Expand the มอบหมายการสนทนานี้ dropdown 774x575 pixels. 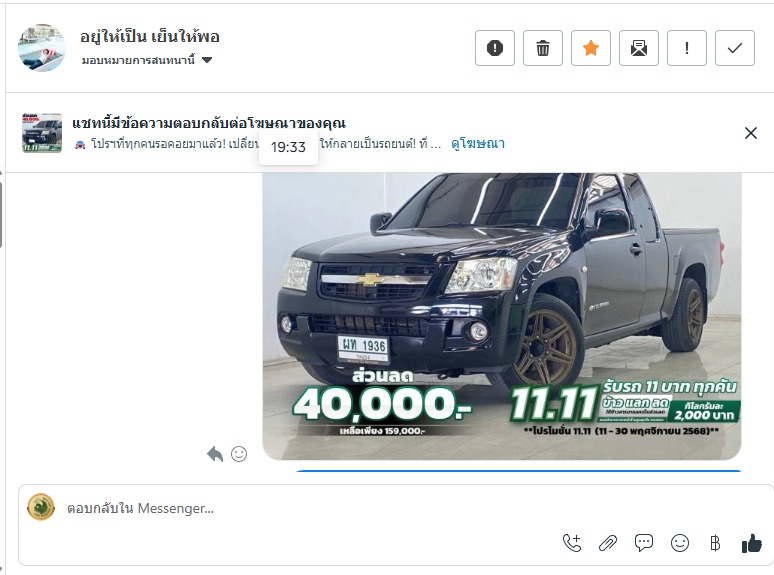[x=147, y=60]
